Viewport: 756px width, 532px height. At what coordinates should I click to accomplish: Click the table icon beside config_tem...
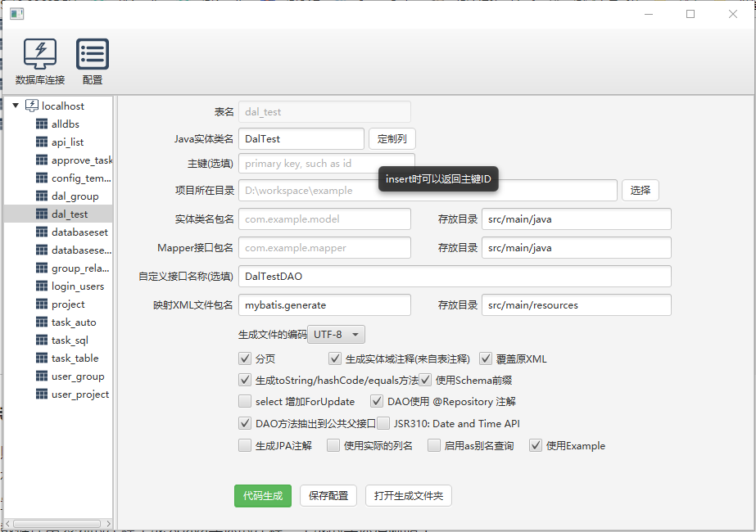click(x=42, y=178)
